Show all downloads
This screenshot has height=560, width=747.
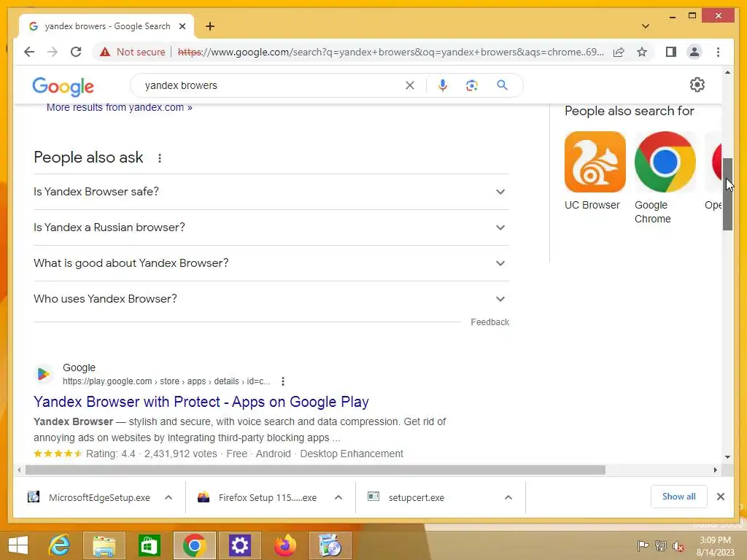click(679, 497)
